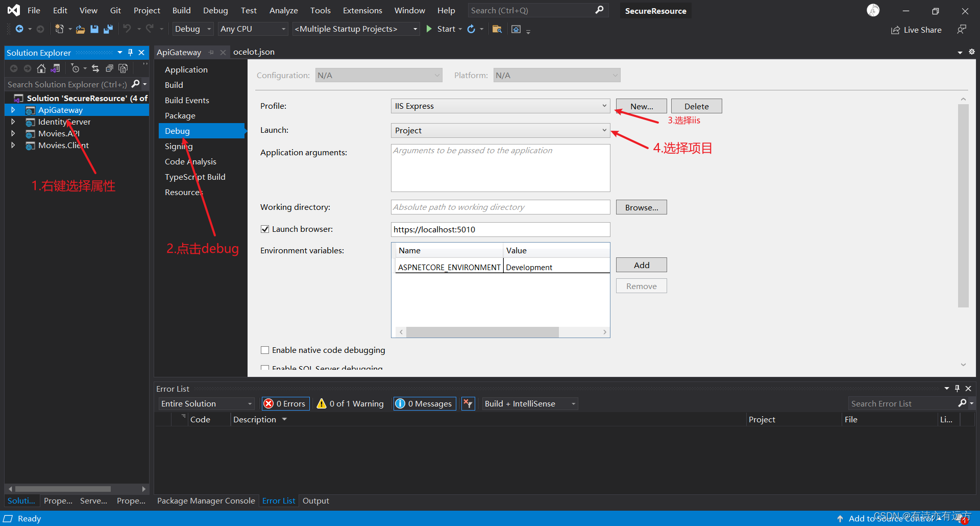This screenshot has width=980, height=526.
Task: Click the Application arguments text box
Action: coord(500,168)
